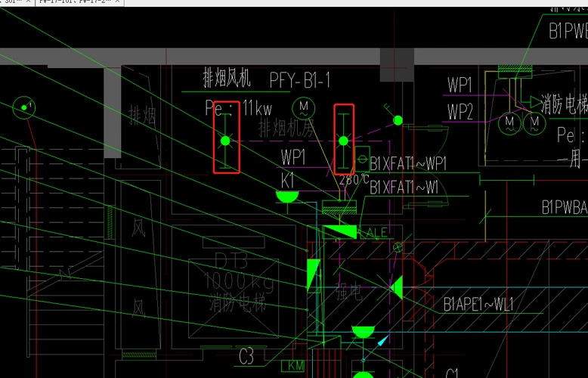Select green half-circle symbol below K1
The image size is (588, 378).
(x=287, y=197)
